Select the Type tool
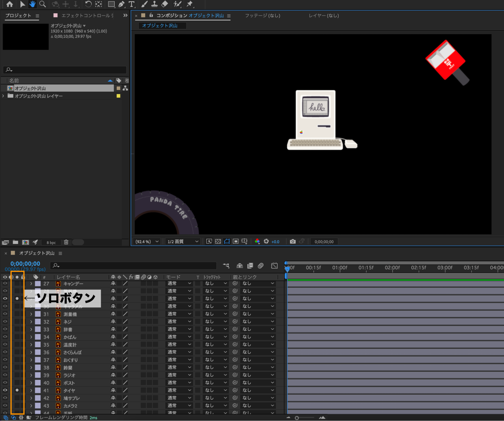Screen dimensions: 504x421 click(131, 4)
